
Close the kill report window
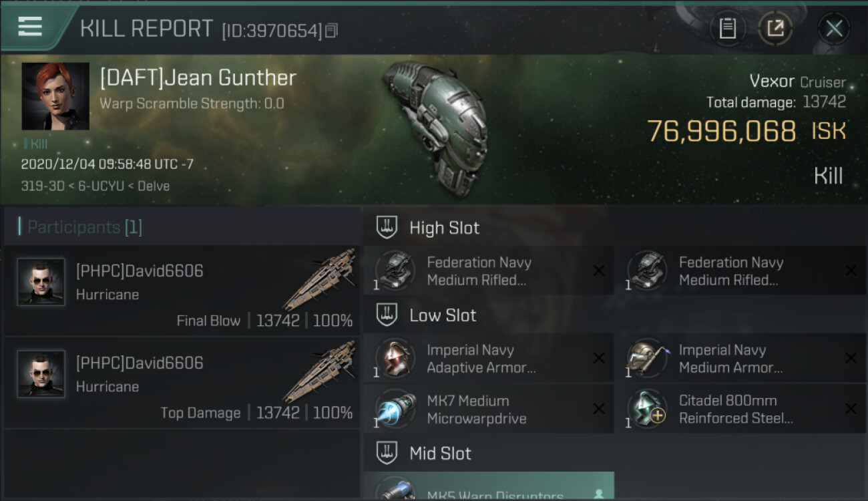tap(834, 29)
